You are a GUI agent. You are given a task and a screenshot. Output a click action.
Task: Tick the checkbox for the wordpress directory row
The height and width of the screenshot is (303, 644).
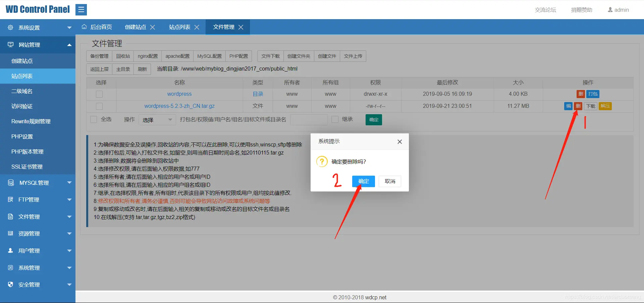point(99,94)
